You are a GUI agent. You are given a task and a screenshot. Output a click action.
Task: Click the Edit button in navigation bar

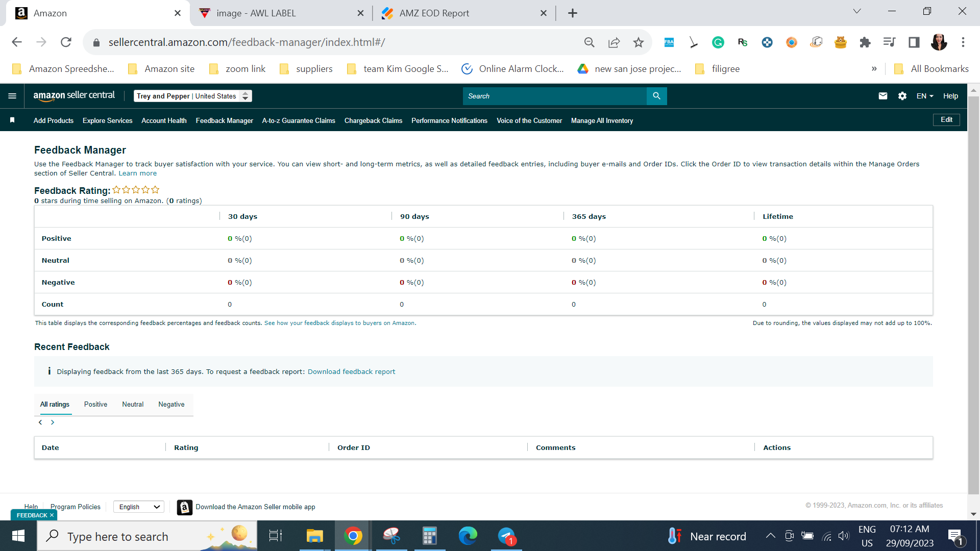946,120
